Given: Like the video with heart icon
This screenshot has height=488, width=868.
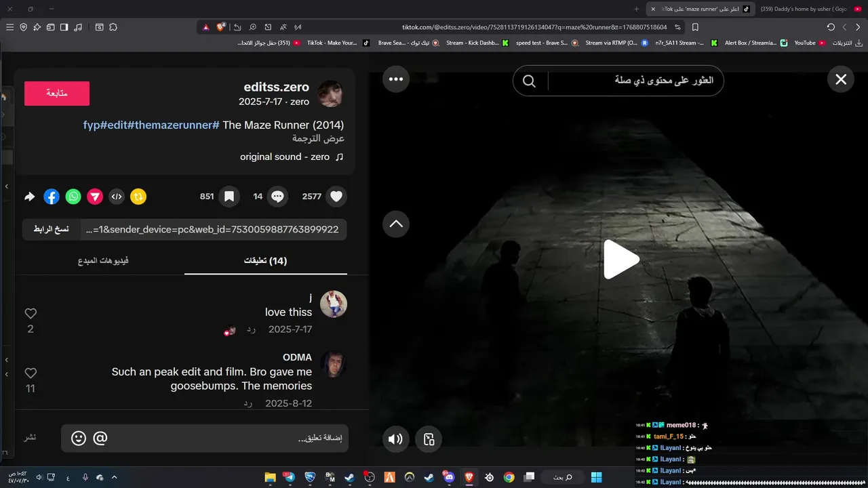Looking at the screenshot, I should point(336,197).
